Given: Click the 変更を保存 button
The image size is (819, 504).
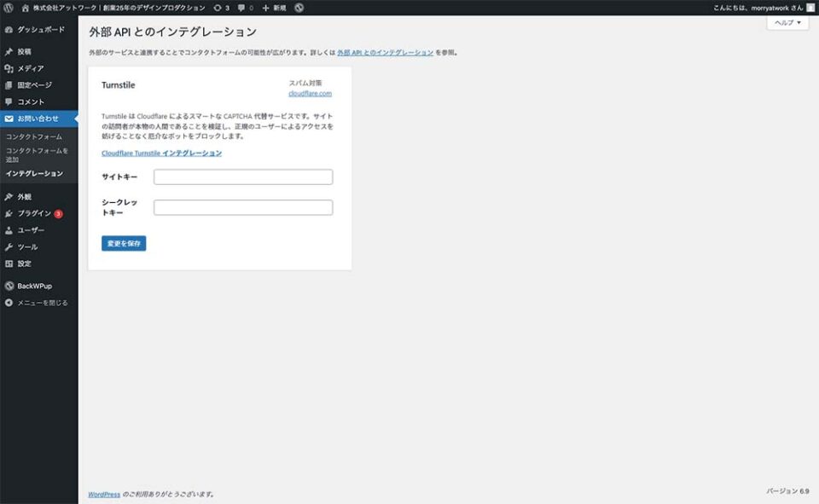Looking at the screenshot, I should pyautogui.click(x=124, y=243).
